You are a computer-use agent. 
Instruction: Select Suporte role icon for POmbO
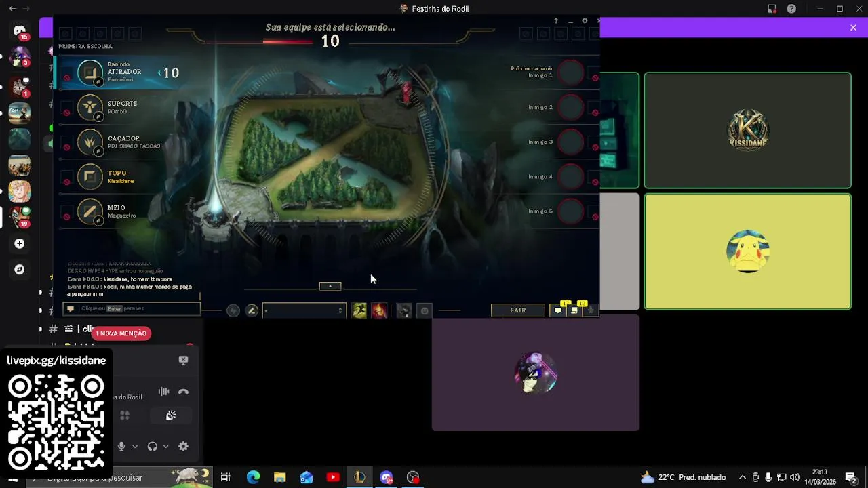[90, 107]
